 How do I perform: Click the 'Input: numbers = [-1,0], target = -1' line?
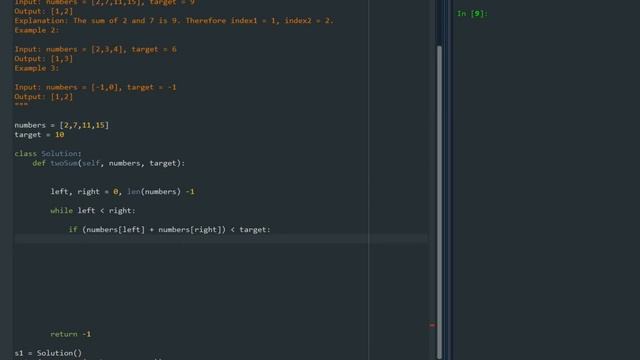[x=96, y=87]
